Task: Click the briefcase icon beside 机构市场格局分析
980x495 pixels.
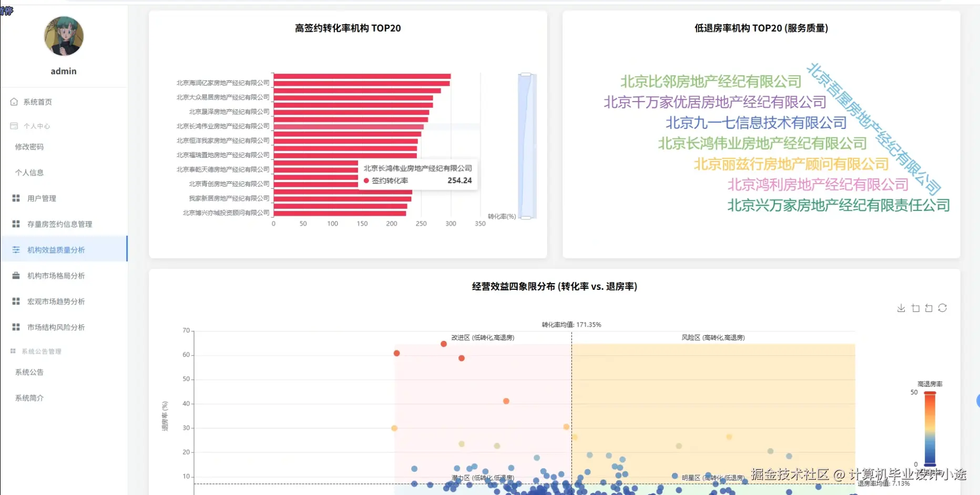Action: tap(16, 275)
